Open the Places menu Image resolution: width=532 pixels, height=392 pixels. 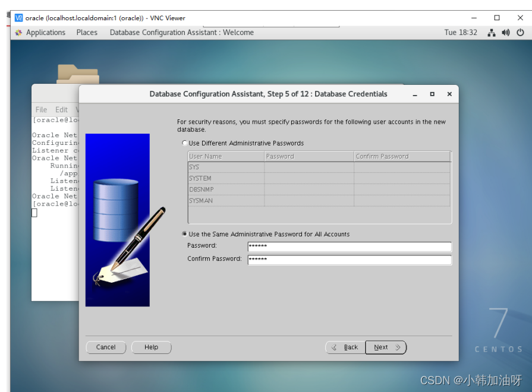point(87,33)
